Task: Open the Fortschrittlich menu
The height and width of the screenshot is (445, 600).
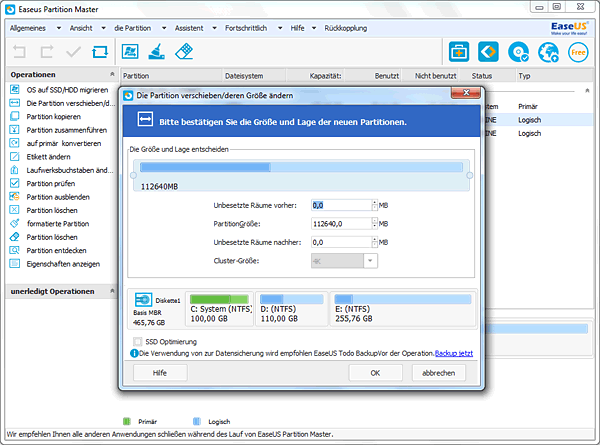Action: click(246, 28)
